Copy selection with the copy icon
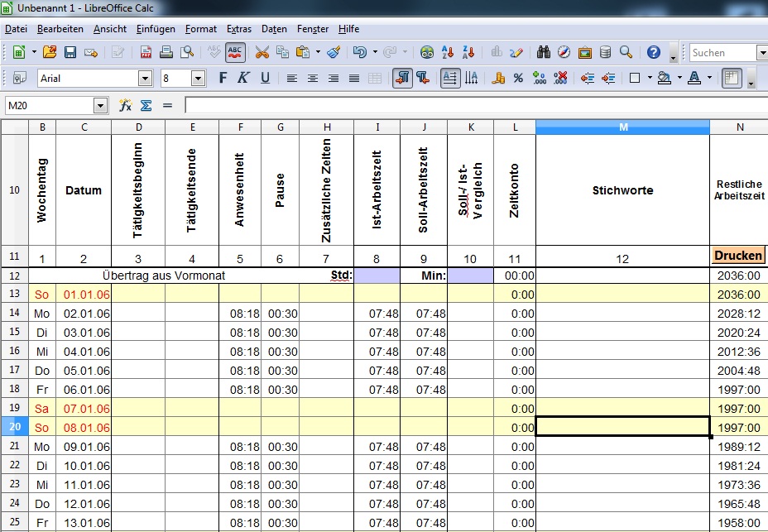The height and width of the screenshot is (532, 768). point(282,52)
